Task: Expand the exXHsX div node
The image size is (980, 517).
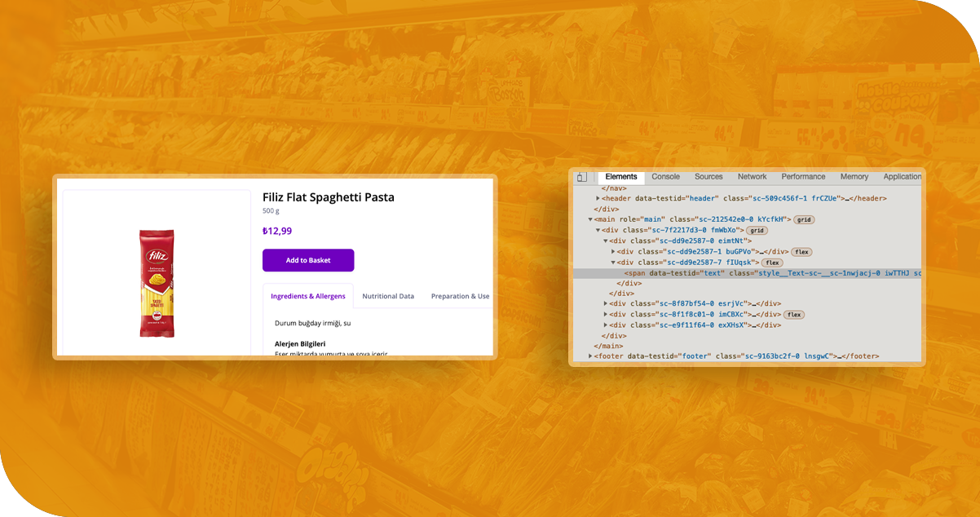Action: pos(606,325)
